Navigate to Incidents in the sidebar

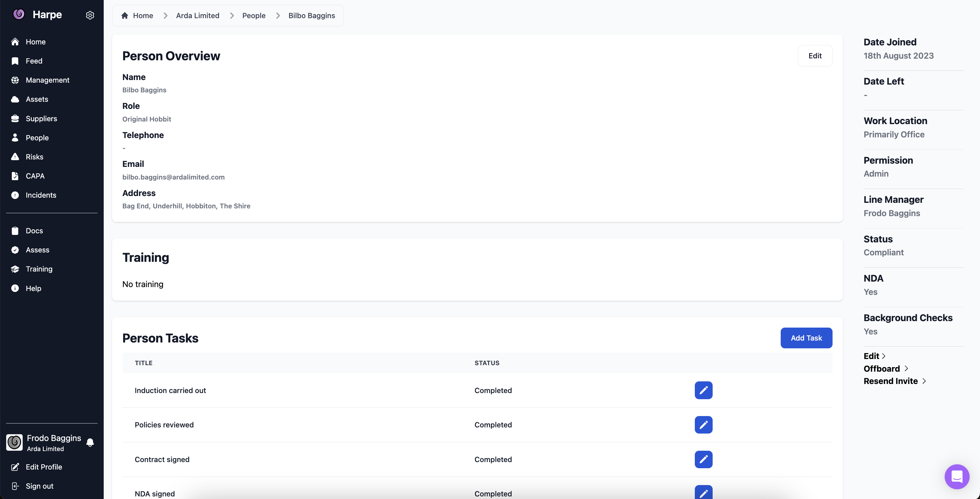click(x=41, y=195)
